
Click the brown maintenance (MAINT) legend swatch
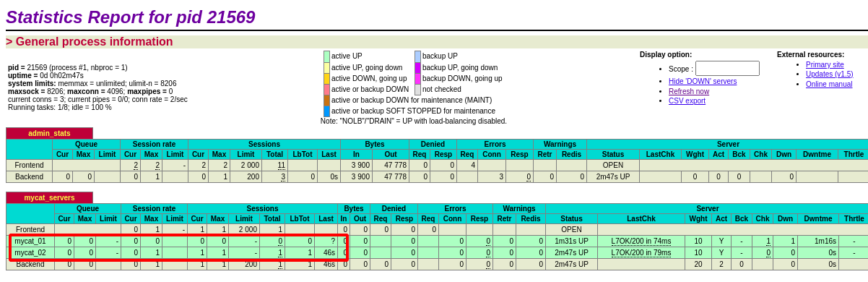pyautogui.click(x=326, y=100)
